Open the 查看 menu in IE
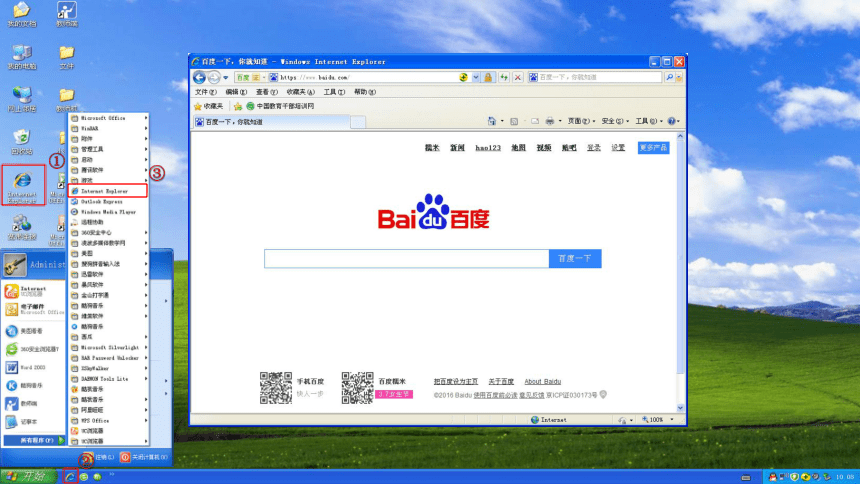860x484 pixels. [267, 92]
